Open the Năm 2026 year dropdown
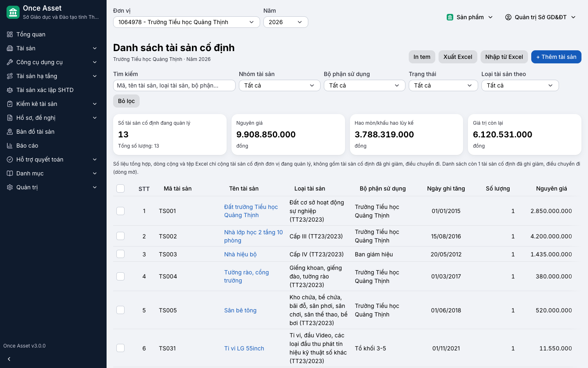 coord(286,22)
